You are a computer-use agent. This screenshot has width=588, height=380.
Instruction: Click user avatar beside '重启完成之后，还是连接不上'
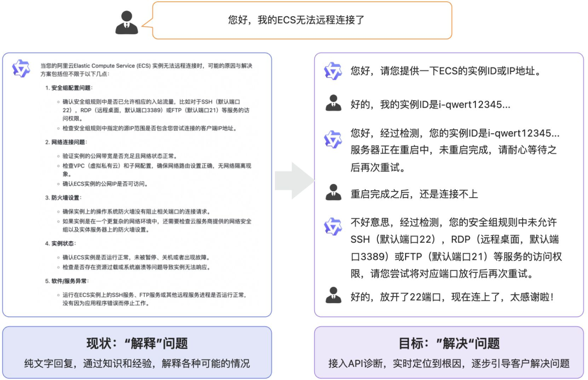333,192
